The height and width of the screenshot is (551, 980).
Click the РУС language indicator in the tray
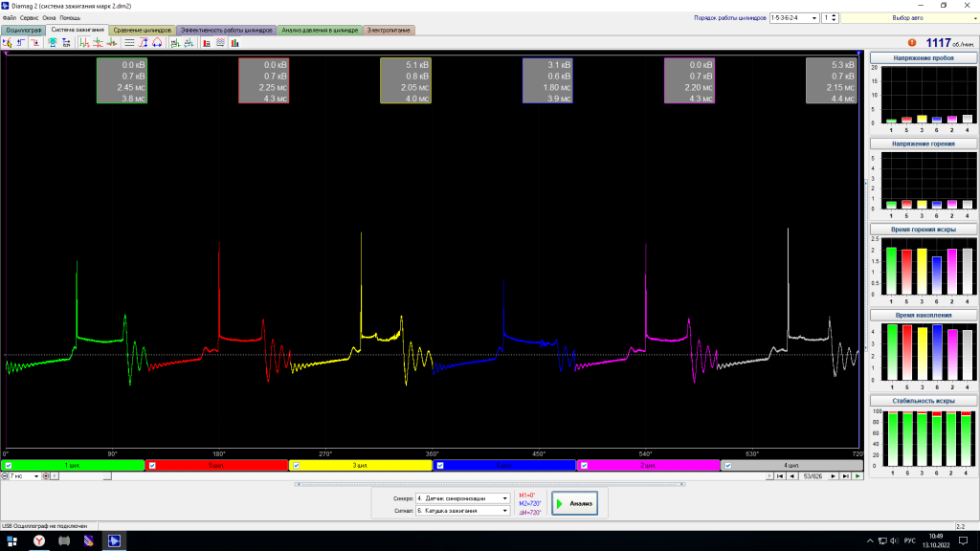pos(909,541)
